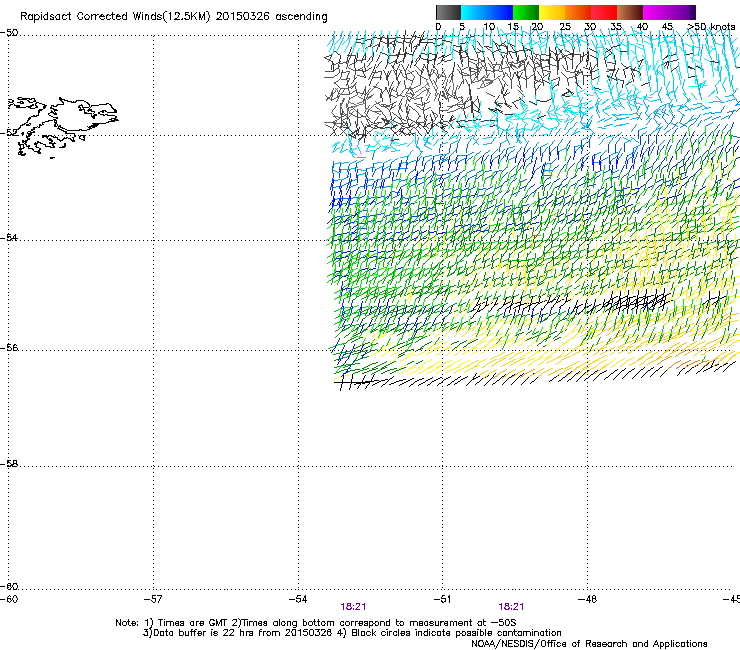
Task: Click the '>50 knots' legend label
Action: tap(711, 26)
